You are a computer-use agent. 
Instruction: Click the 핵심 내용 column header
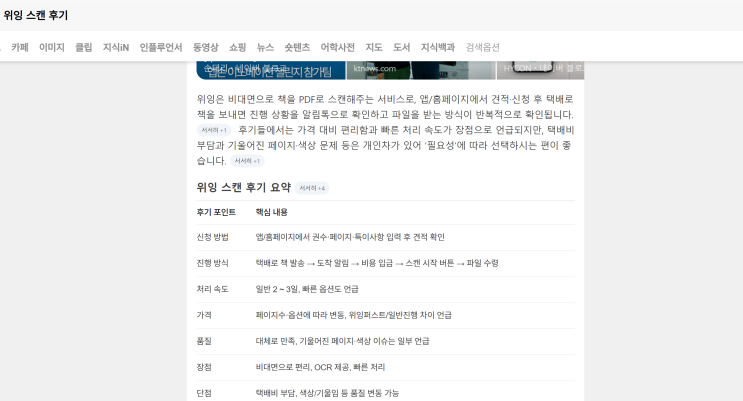click(272, 212)
